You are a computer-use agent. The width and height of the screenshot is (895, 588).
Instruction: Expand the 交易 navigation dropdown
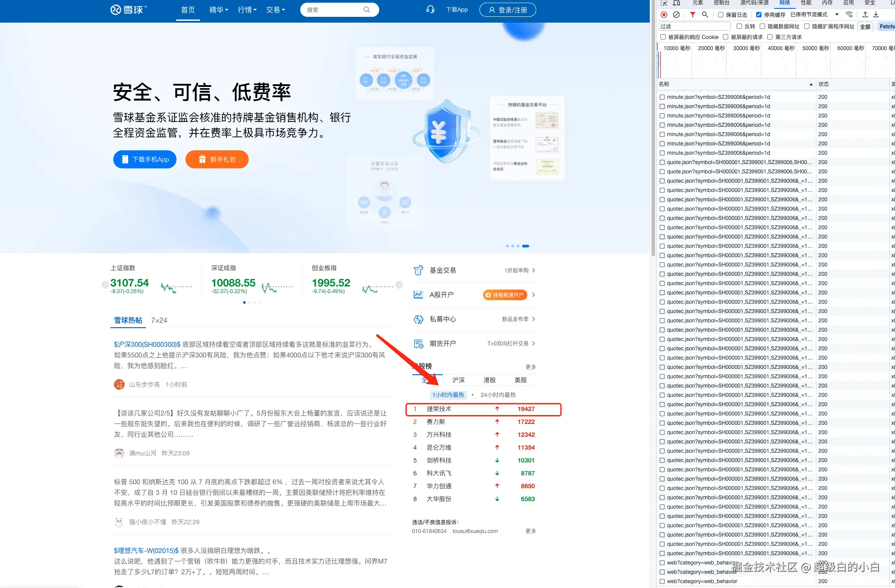point(275,10)
